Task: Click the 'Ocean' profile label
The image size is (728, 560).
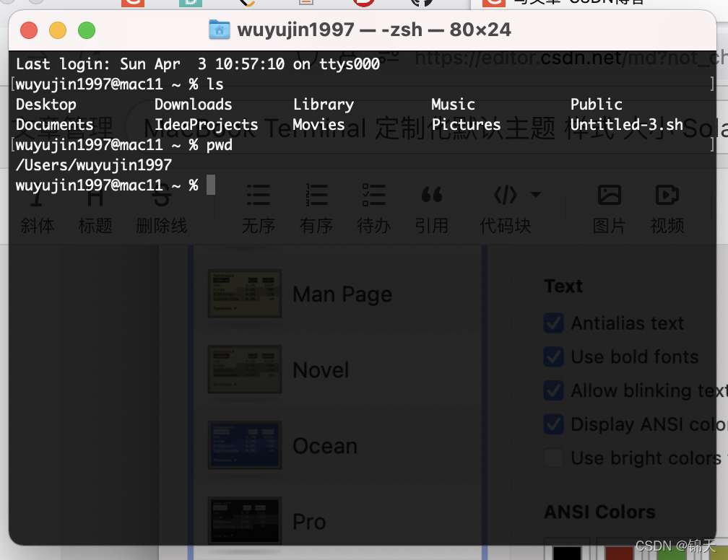Action: tap(325, 446)
